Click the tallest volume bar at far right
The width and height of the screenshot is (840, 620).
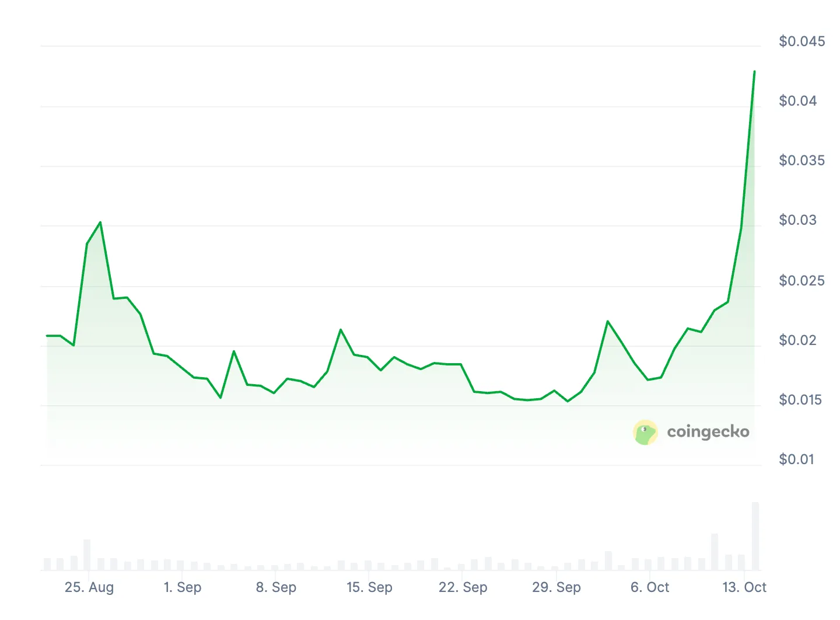[x=755, y=536]
